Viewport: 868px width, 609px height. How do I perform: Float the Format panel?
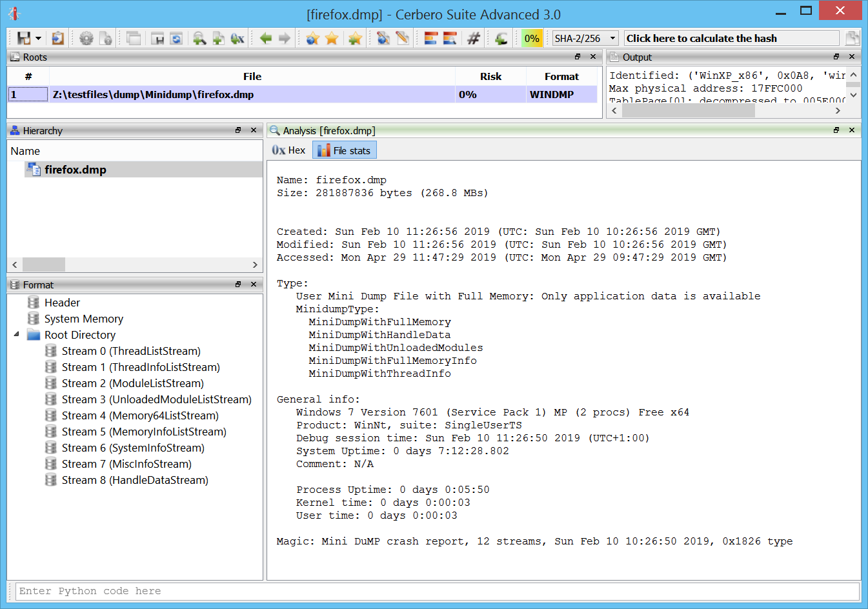coord(238,285)
